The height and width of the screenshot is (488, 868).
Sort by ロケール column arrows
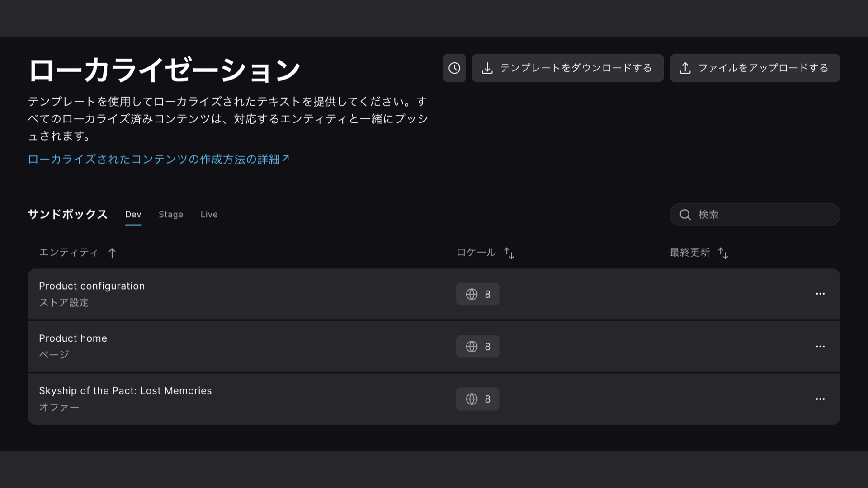(x=509, y=253)
